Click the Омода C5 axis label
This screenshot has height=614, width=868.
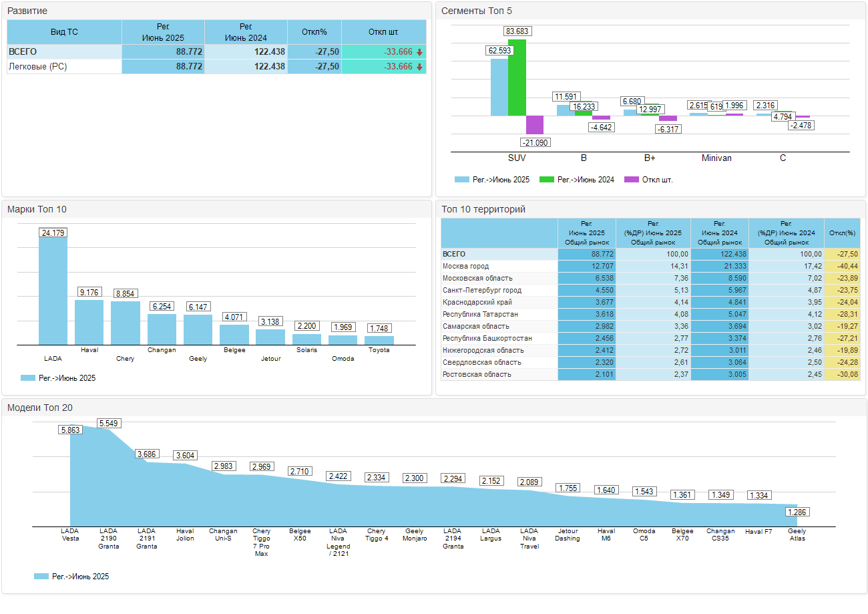tap(644, 535)
